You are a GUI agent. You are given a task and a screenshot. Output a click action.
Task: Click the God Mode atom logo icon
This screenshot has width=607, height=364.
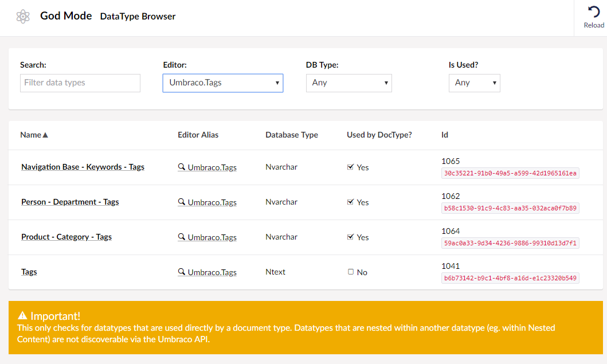[23, 16]
